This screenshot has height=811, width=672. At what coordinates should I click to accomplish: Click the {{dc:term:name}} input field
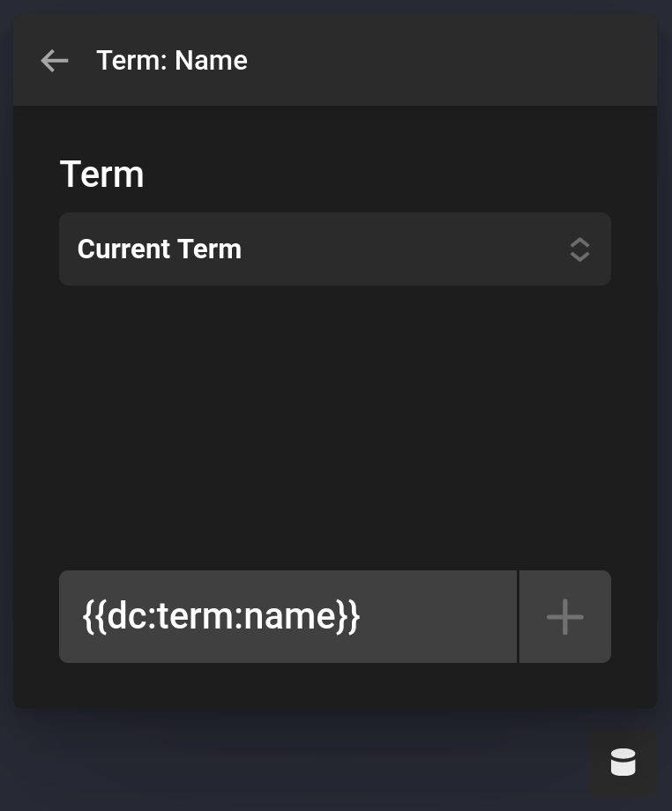(288, 616)
